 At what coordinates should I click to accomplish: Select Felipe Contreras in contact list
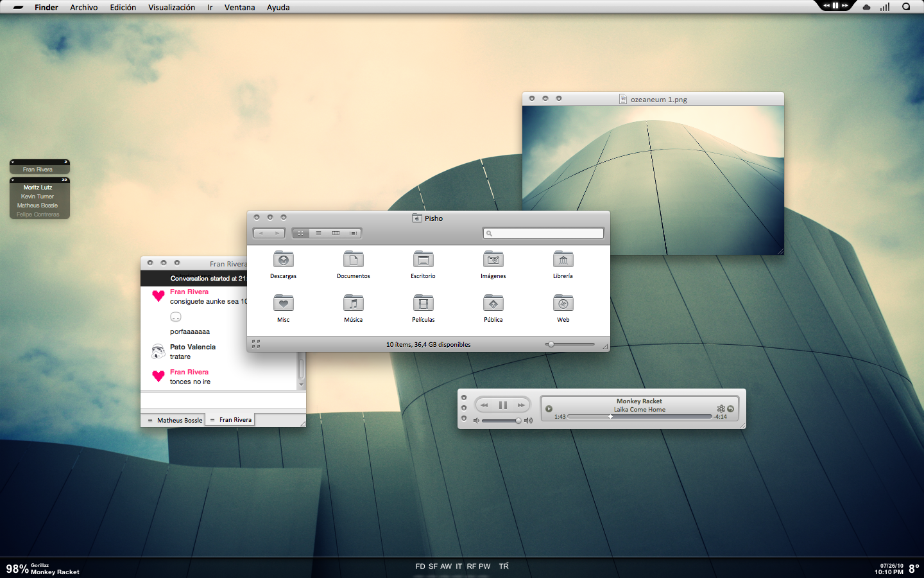pyautogui.click(x=38, y=215)
